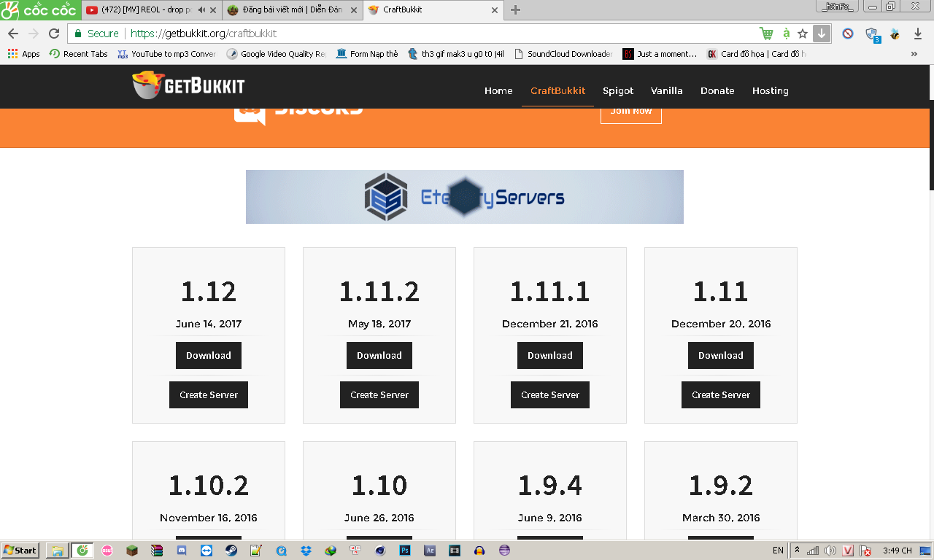Open the Just a moment... bookmark

click(x=660, y=54)
